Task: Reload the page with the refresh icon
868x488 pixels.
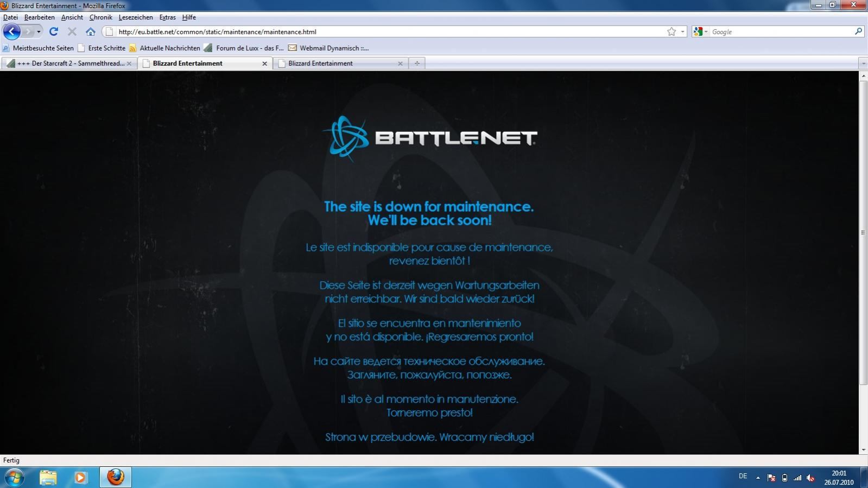Action: 53,31
